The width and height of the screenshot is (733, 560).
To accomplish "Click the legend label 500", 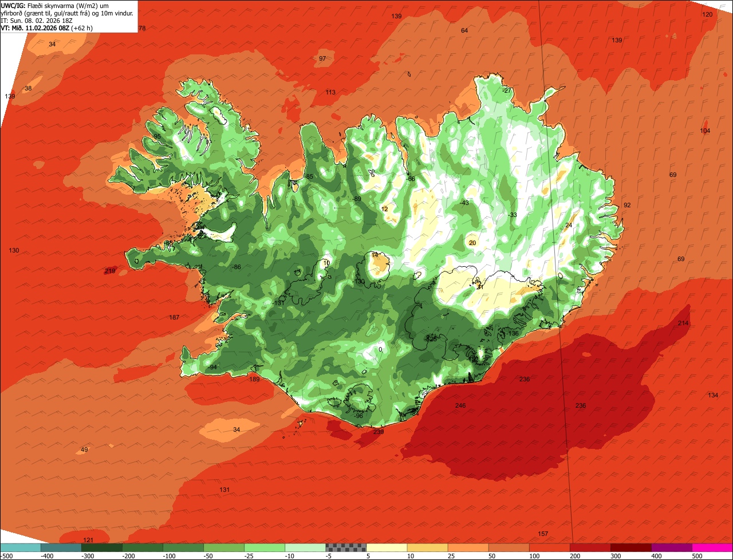I will coord(697,555).
